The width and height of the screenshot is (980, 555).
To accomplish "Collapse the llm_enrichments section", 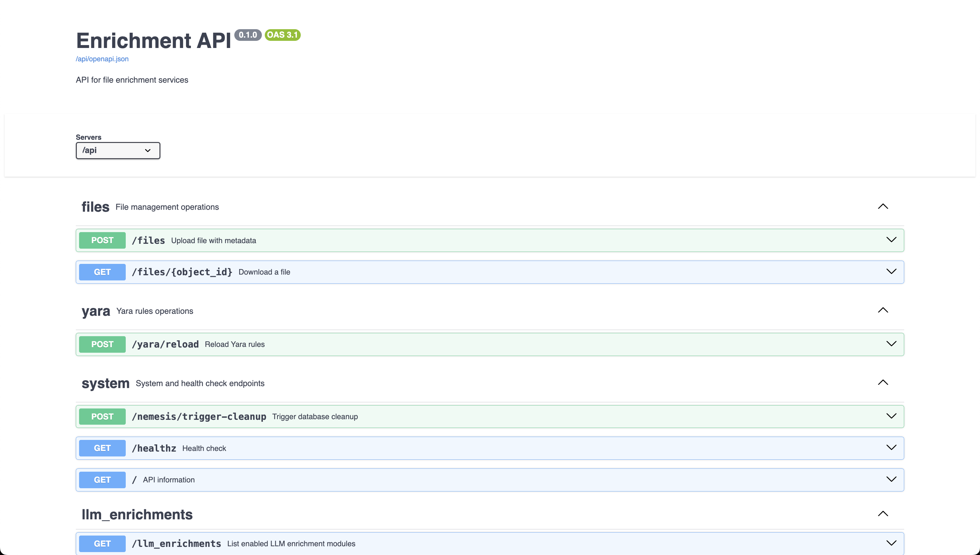I will click(883, 513).
